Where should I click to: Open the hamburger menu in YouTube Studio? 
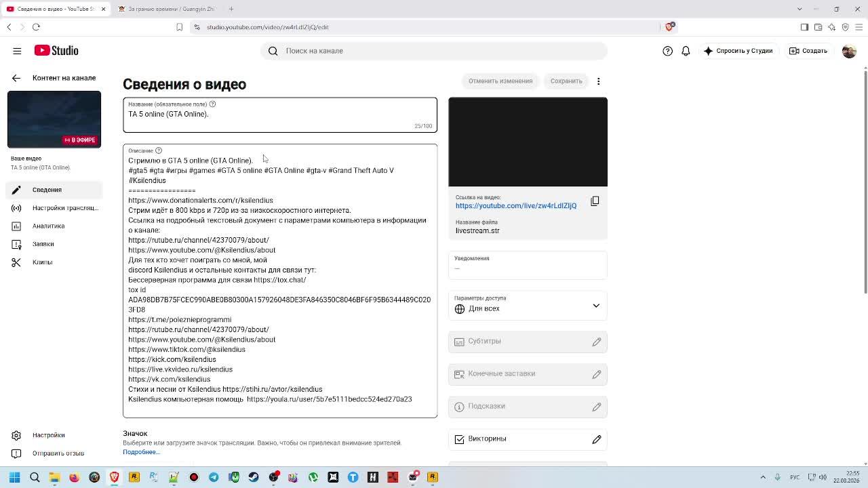(17, 51)
